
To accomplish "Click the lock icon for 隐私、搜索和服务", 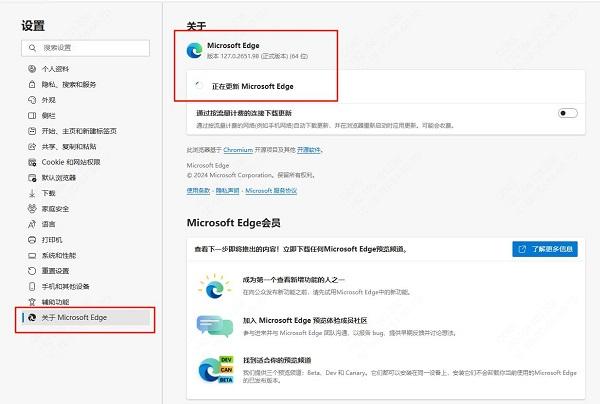I will pos(32,84).
